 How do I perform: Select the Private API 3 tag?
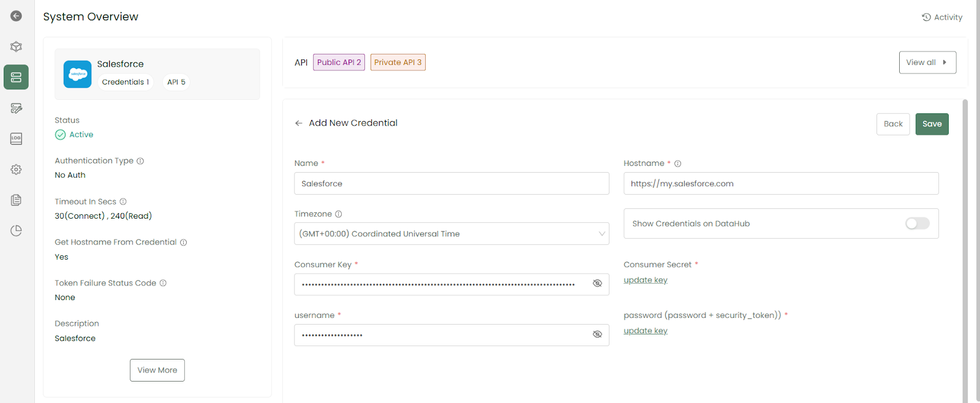[398, 62]
